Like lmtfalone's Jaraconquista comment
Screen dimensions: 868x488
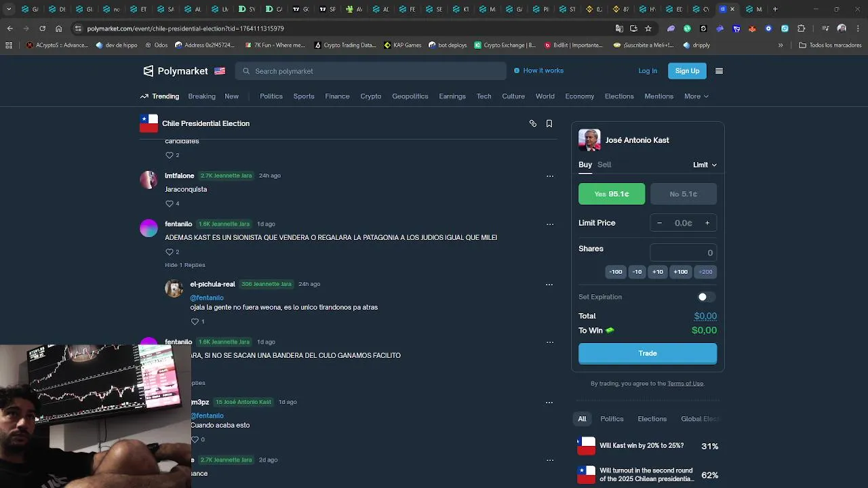pyautogui.click(x=170, y=203)
